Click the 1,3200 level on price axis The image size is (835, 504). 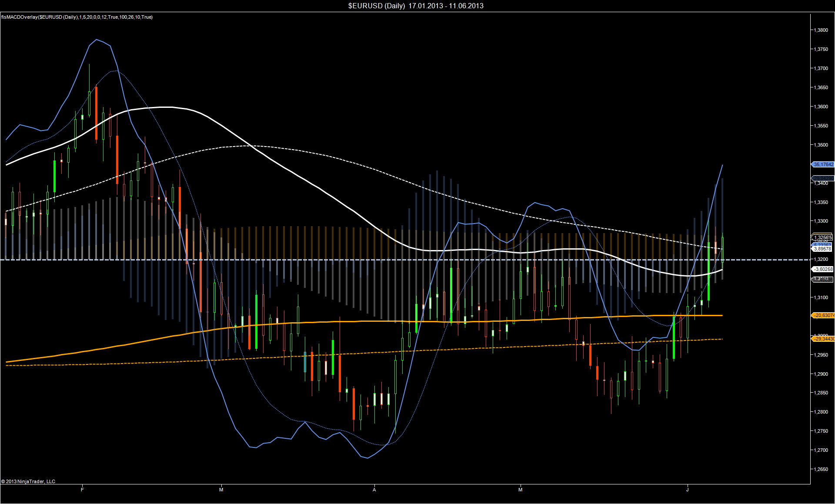tap(821, 259)
